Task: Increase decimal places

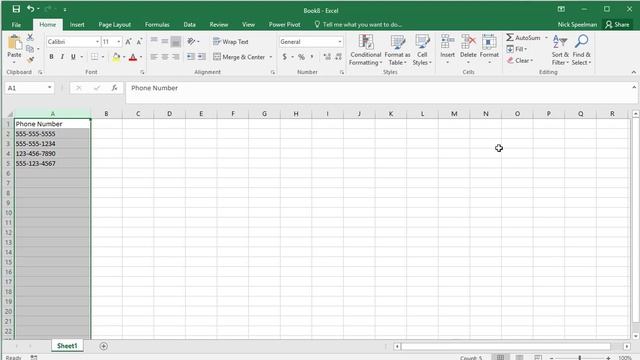Action: 327,57
